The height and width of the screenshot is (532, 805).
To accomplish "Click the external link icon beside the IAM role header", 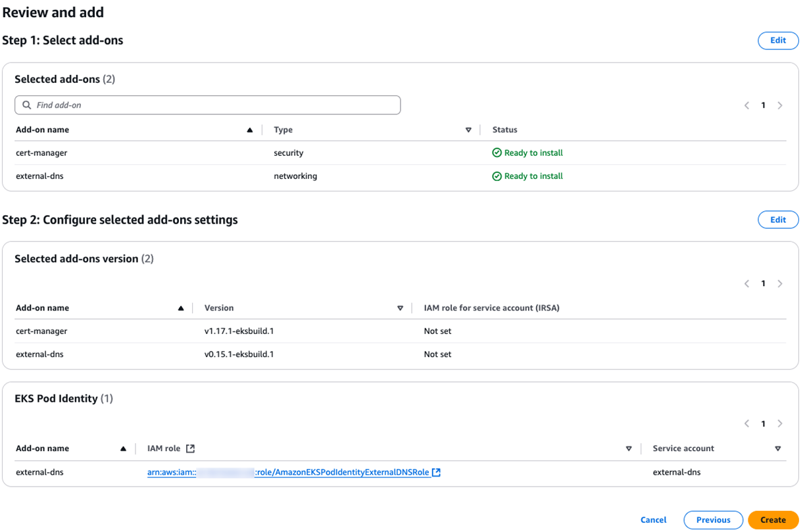I will coord(189,448).
